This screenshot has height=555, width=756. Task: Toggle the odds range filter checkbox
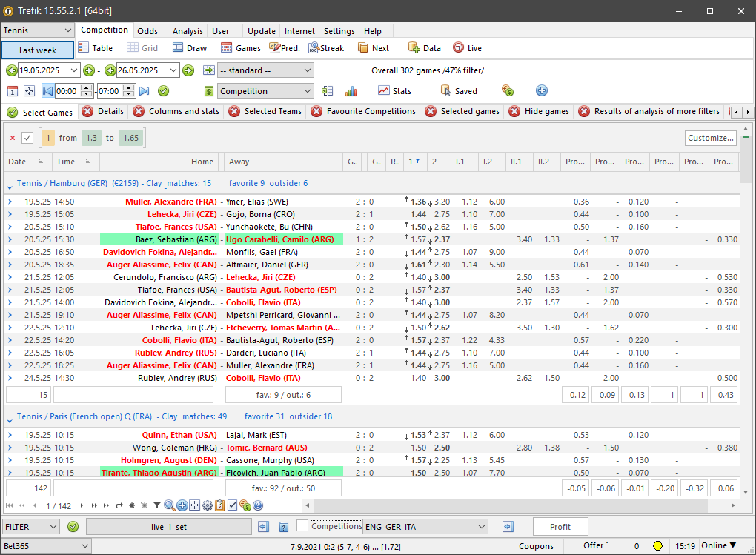click(28, 138)
